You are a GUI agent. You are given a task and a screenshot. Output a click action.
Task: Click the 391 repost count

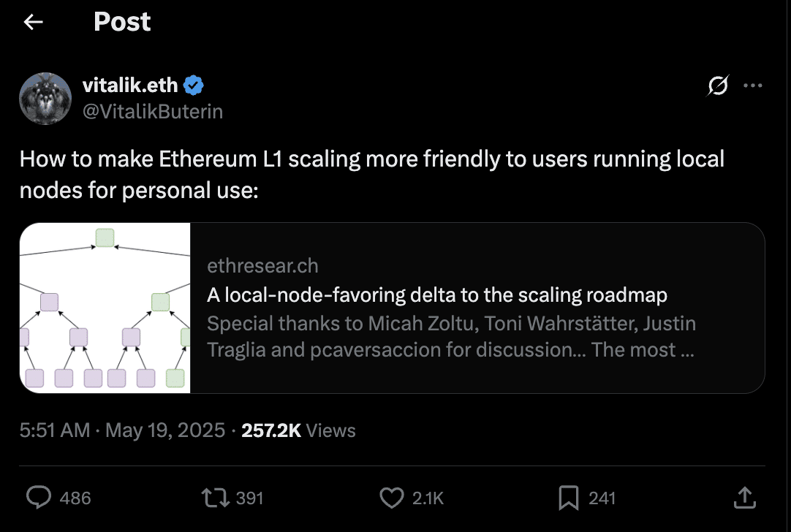(250, 498)
